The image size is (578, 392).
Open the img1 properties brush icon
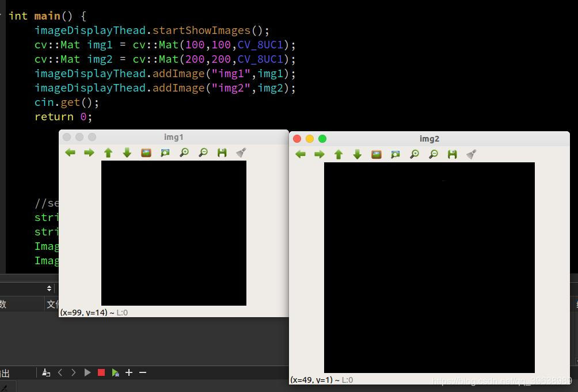pos(241,153)
